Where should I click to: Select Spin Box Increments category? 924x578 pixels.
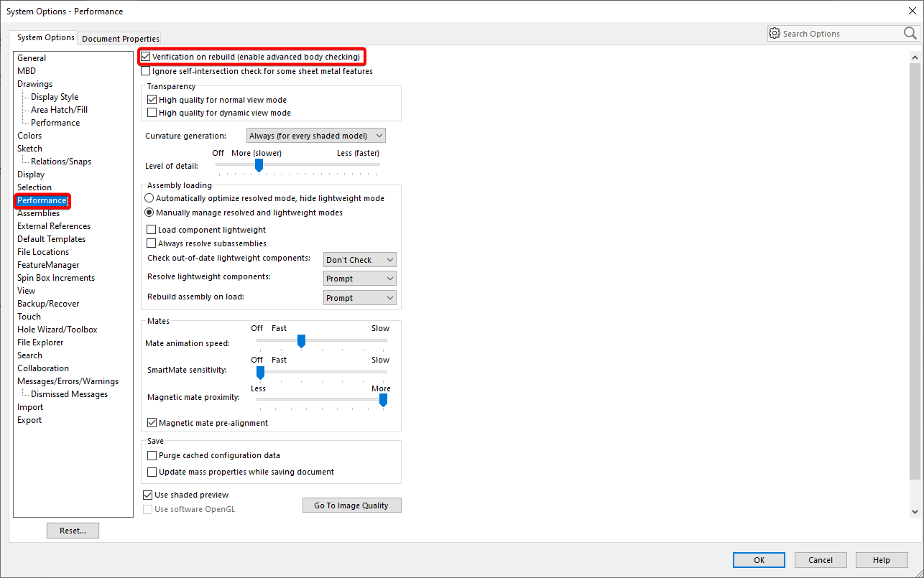tap(56, 278)
